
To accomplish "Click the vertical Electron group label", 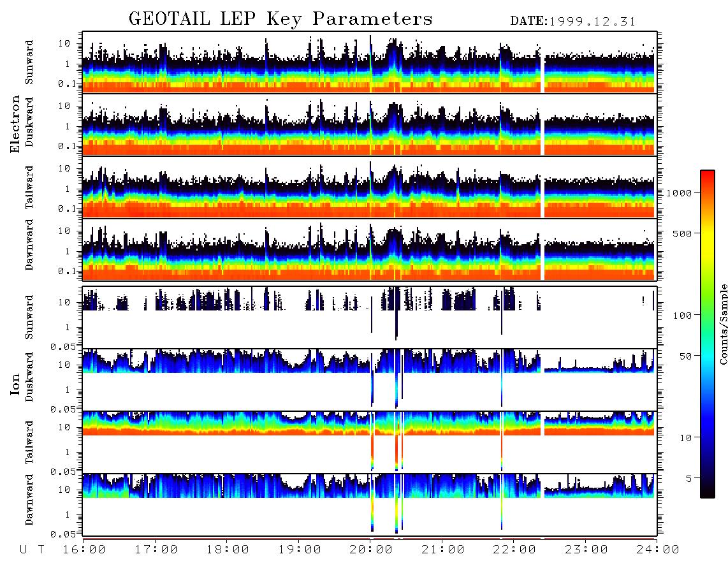I will [x=15, y=124].
